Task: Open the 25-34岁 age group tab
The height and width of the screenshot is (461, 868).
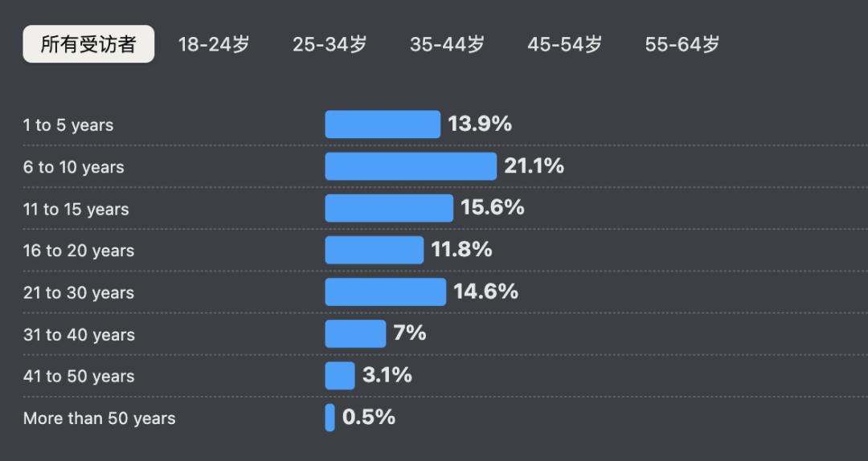Action: [x=330, y=44]
